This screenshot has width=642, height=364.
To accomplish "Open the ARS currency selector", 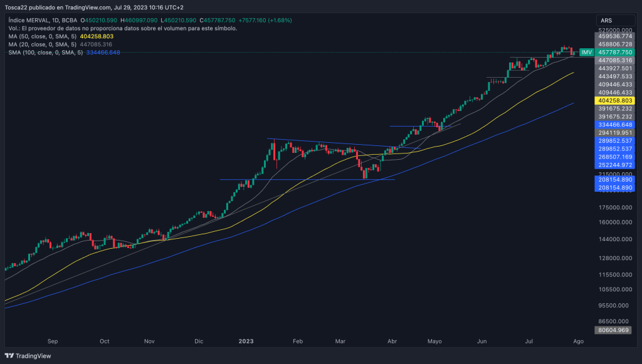I will pos(606,21).
